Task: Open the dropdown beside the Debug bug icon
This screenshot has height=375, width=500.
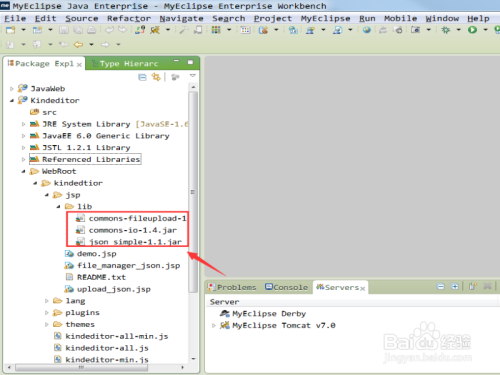Action: 459,30
